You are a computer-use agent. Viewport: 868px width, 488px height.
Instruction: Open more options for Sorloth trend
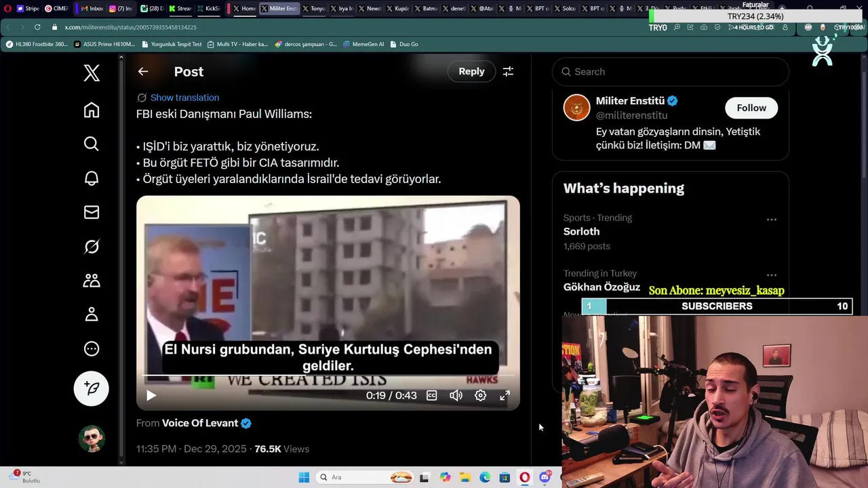coord(771,220)
